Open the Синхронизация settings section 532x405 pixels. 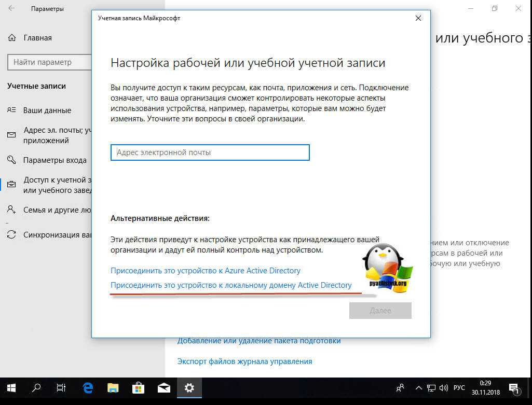57,235
